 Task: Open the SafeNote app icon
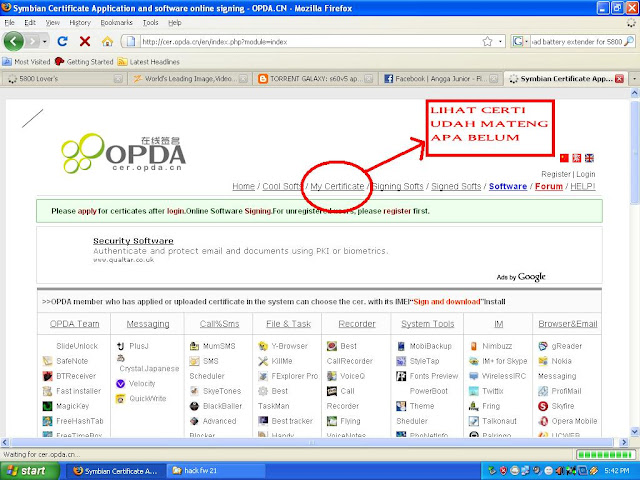click(x=48, y=361)
